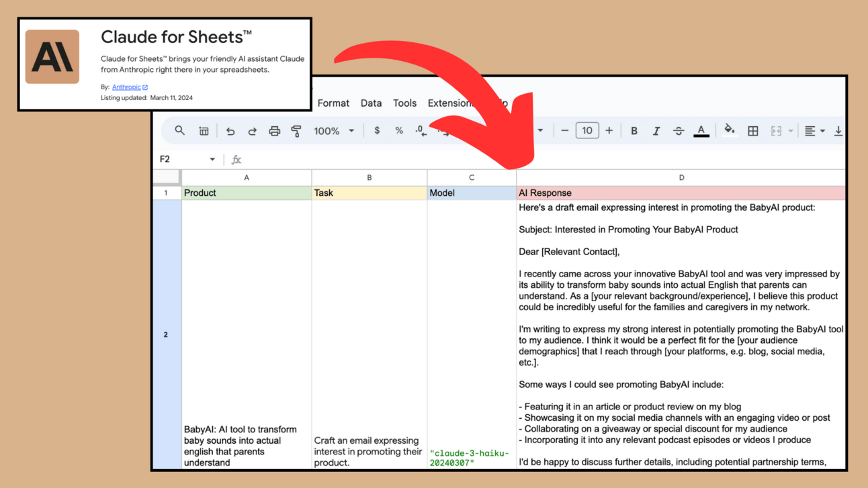
Task: Click the select-all corner box
Action: tap(167, 178)
